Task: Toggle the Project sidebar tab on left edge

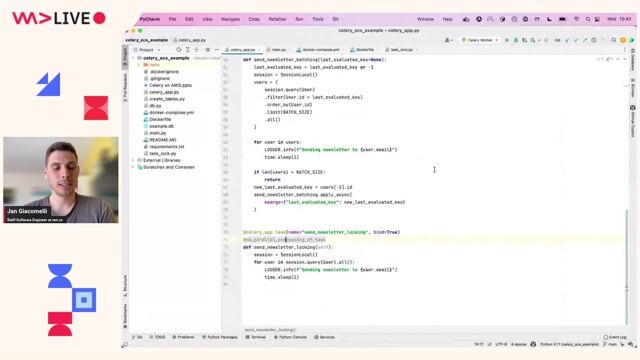Action: click(x=125, y=56)
